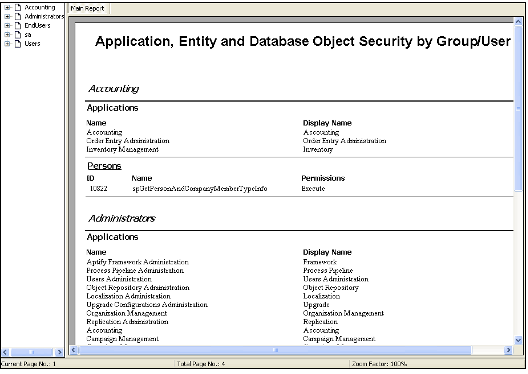The width and height of the screenshot is (528, 374).
Task: Click the Accounting page icon in tree
Action: click(x=18, y=7)
